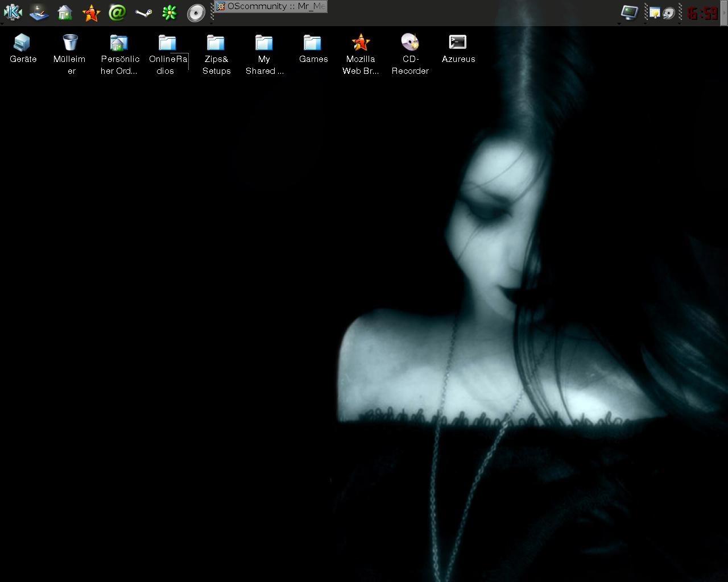Image resolution: width=728 pixels, height=582 pixels.
Task: Switch to OScommunity taskbar window
Action: [271, 6]
